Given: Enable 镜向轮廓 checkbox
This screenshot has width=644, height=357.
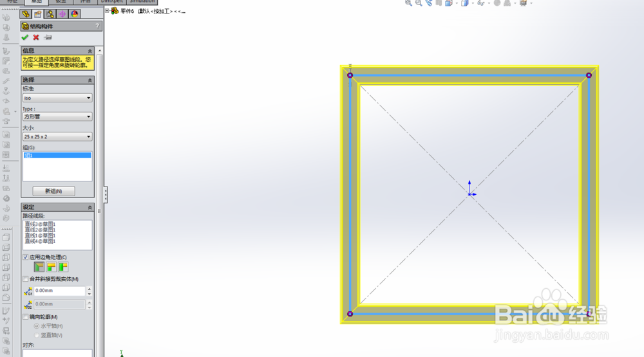Looking at the screenshot, I should pos(26,316).
